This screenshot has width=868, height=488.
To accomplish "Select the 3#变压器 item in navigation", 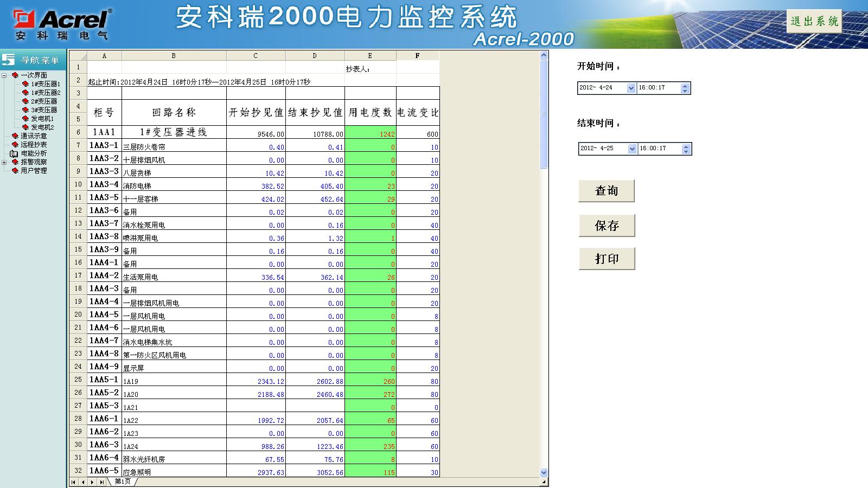I will click(44, 110).
